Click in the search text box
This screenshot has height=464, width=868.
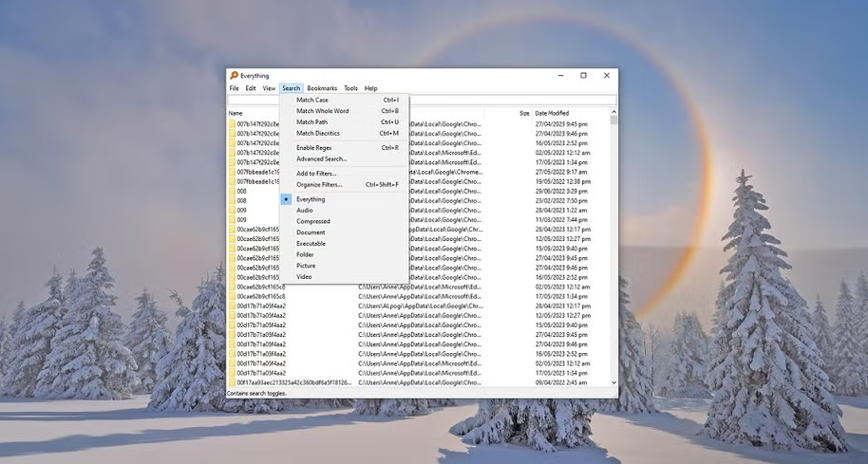pos(422,100)
